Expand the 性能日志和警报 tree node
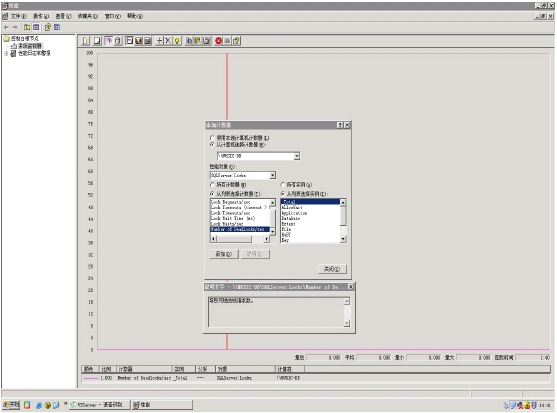 pyautogui.click(x=6, y=53)
